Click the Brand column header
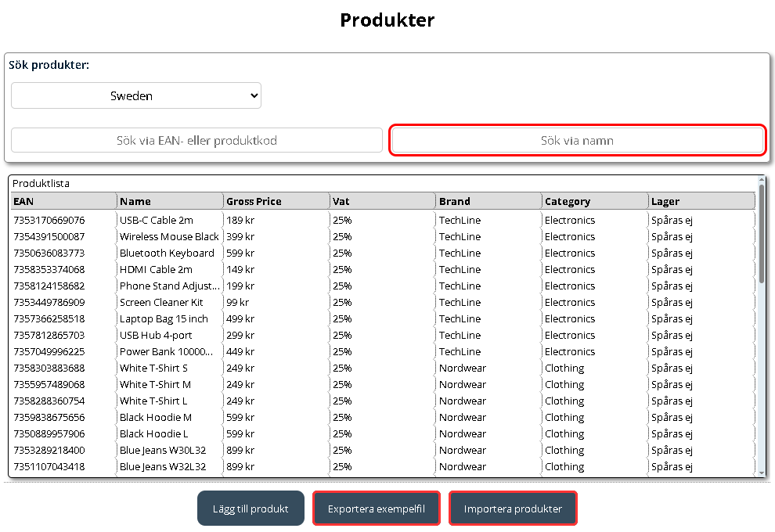775x532 pixels. click(x=488, y=201)
